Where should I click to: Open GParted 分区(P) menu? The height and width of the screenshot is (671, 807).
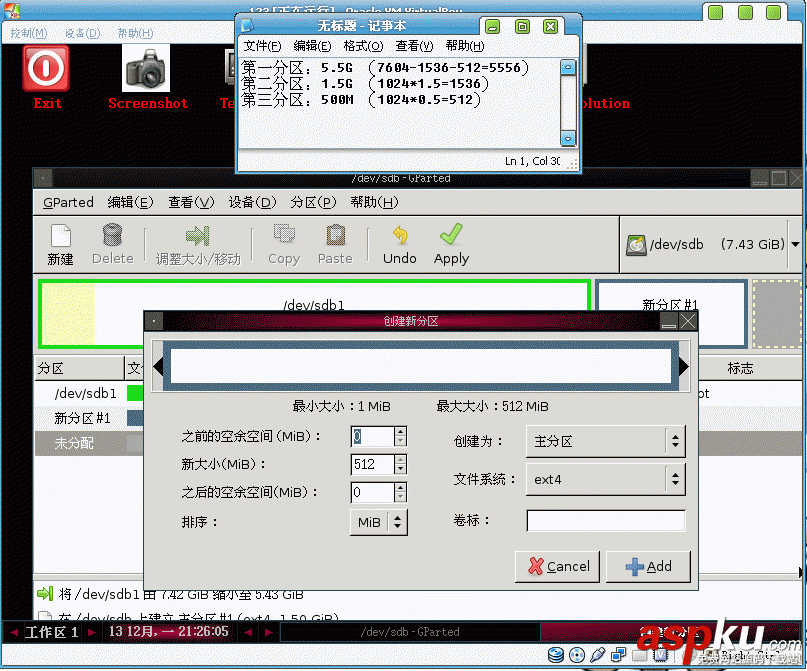(313, 202)
